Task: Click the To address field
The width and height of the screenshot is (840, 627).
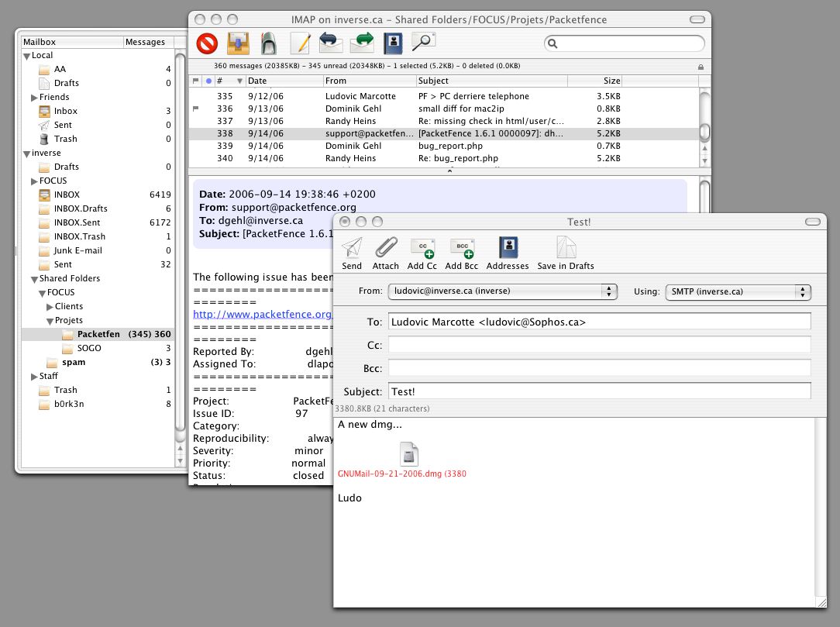Action: [x=599, y=322]
